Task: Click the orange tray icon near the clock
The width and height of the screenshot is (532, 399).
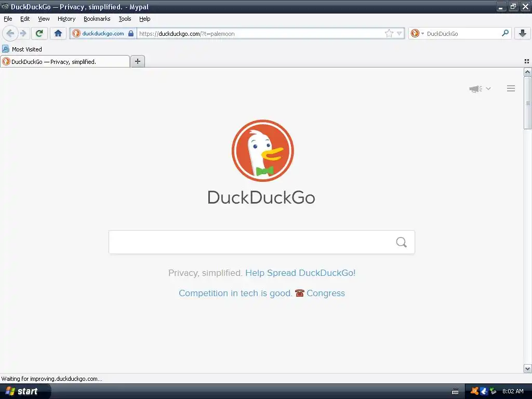Action: 475,391
